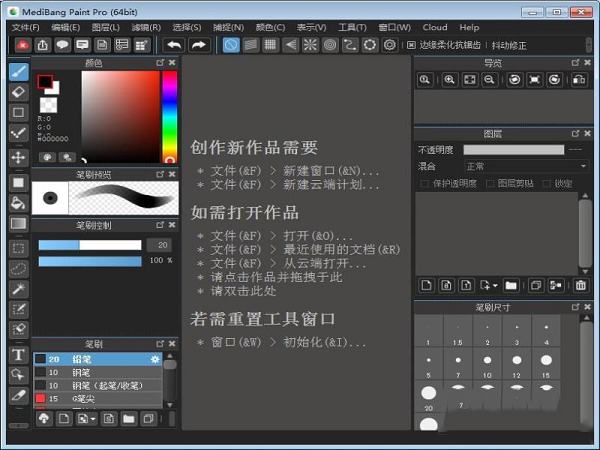Screen dimensions: 600x450
Task: Enable crisscross grid snap guide
Action: 271,45
